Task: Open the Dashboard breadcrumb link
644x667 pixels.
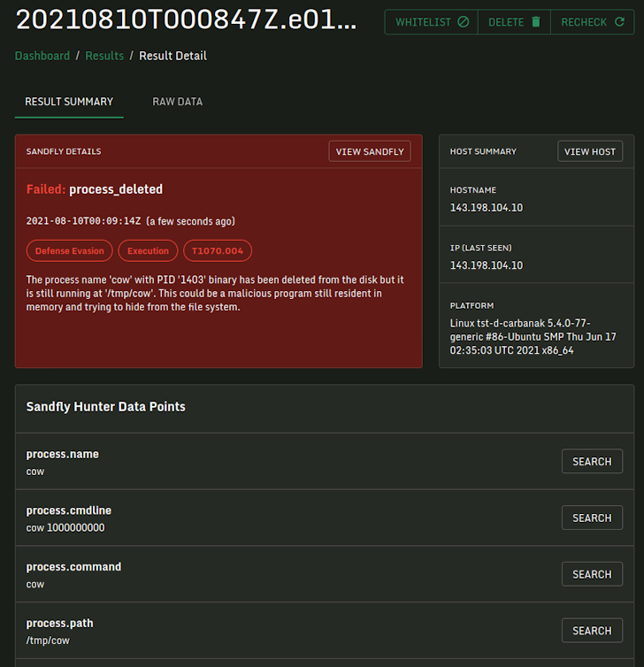Action: (42, 56)
